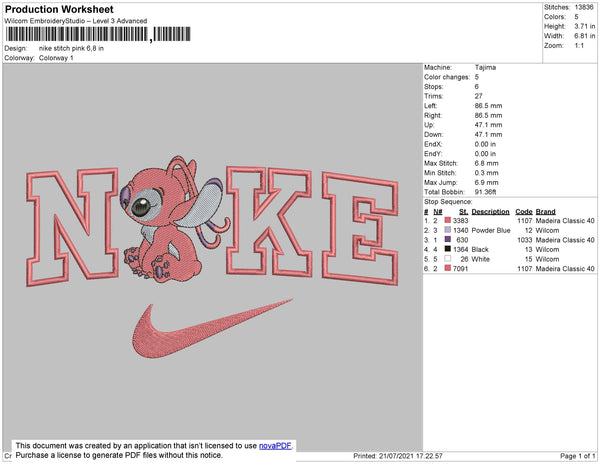Click the barcode in the worksheet header
This screenshot has width=600, height=464.
98,34
